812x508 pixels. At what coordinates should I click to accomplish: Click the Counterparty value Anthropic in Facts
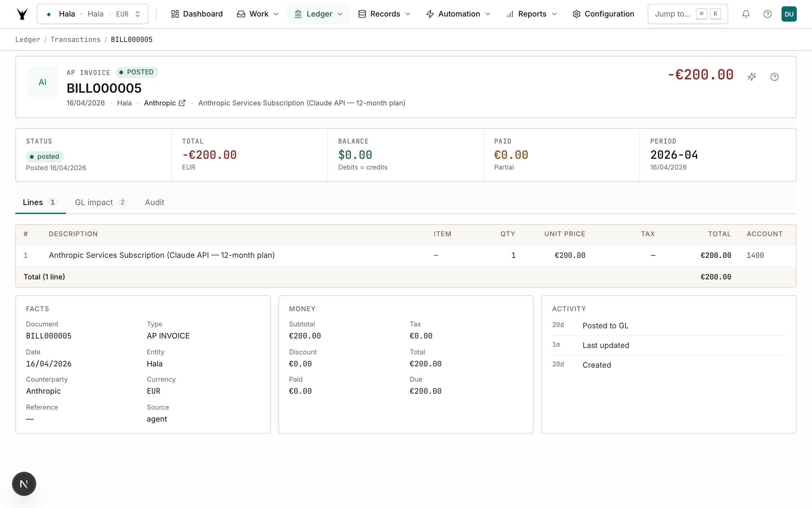point(43,391)
